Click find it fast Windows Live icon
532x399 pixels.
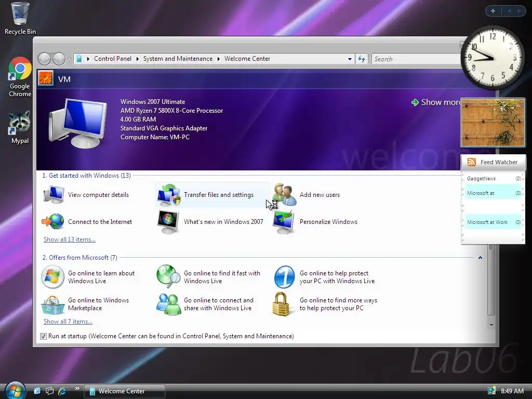pyautogui.click(x=169, y=276)
